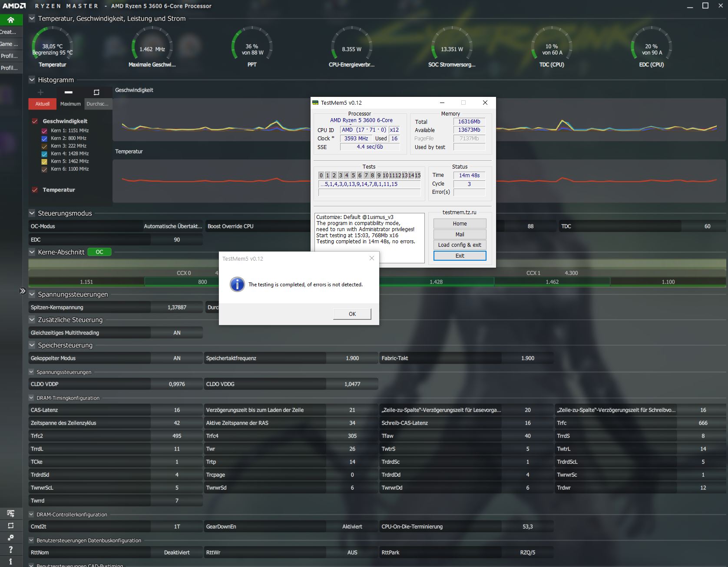Open the Creator Mode sidebar profile
The image size is (728, 567).
11,32
